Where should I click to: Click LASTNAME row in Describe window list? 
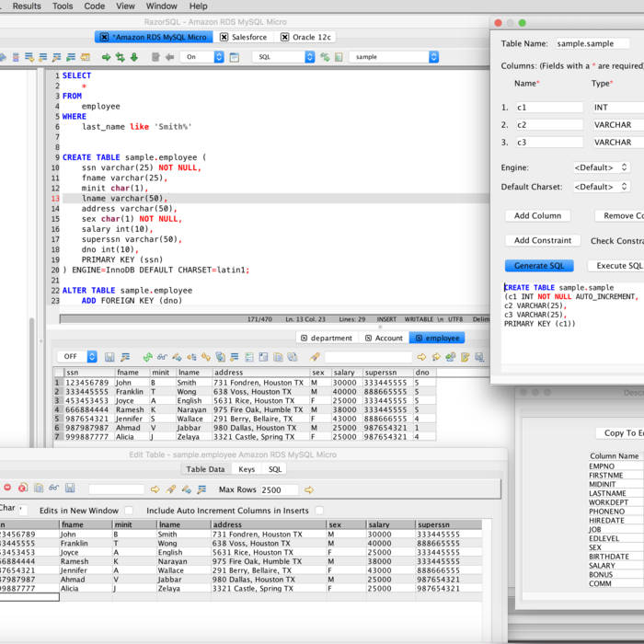coord(615,493)
